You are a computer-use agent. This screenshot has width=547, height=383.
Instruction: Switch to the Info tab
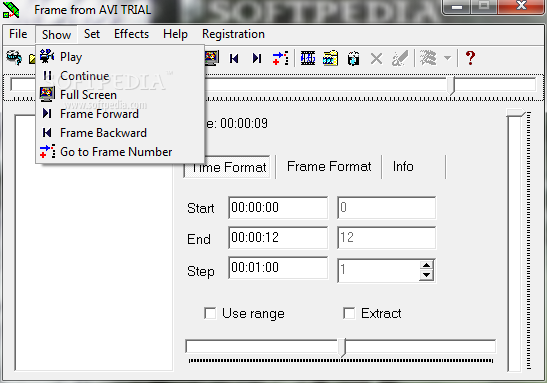(x=403, y=167)
